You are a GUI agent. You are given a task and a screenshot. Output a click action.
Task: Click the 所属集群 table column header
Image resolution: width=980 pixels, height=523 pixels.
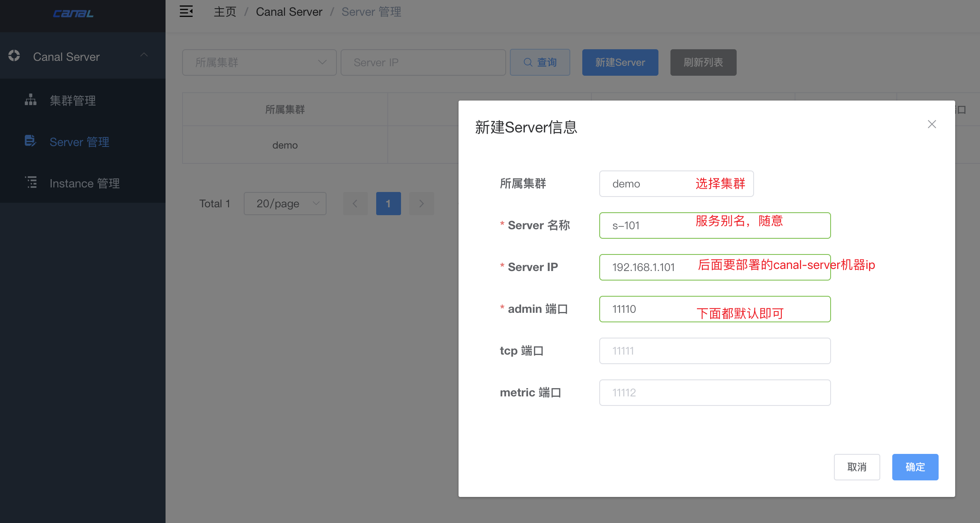pyautogui.click(x=285, y=110)
